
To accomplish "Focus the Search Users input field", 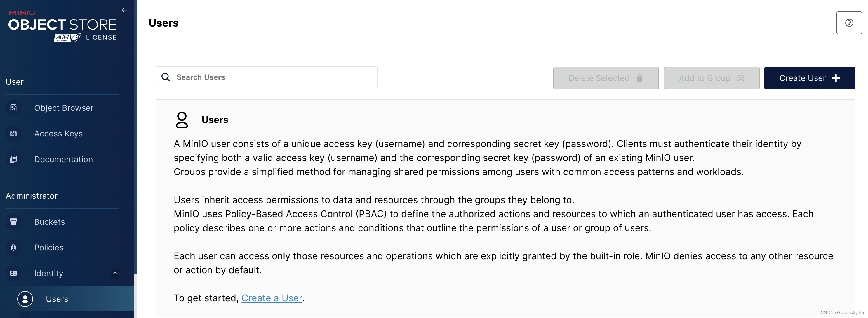I will pos(266,77).
